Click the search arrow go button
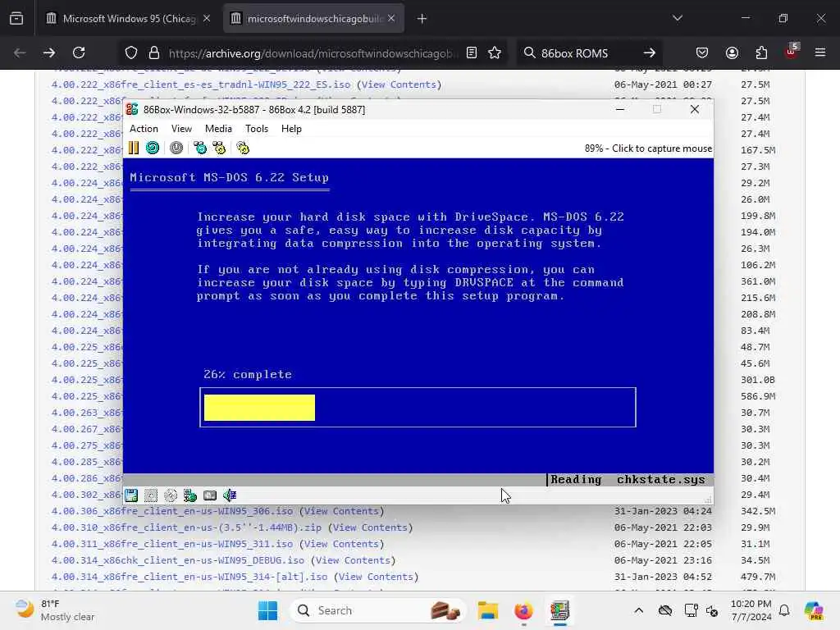The height and width of the screenshot is (630, 840). [650, 52]
